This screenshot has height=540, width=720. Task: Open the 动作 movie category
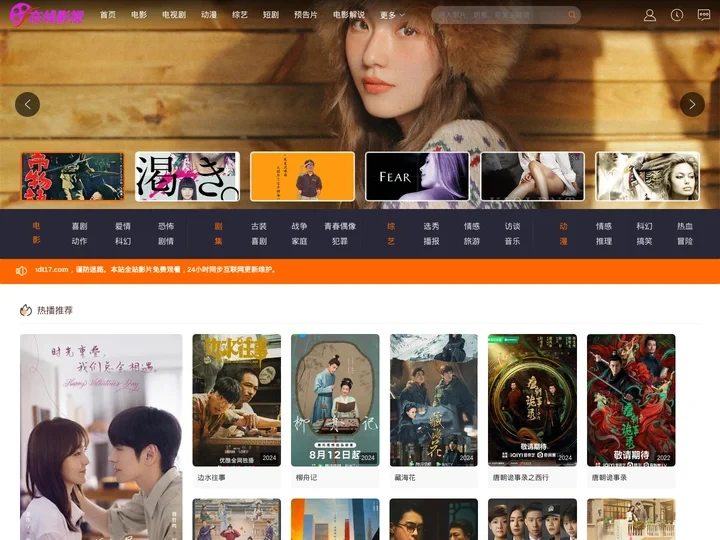point(79,241)
